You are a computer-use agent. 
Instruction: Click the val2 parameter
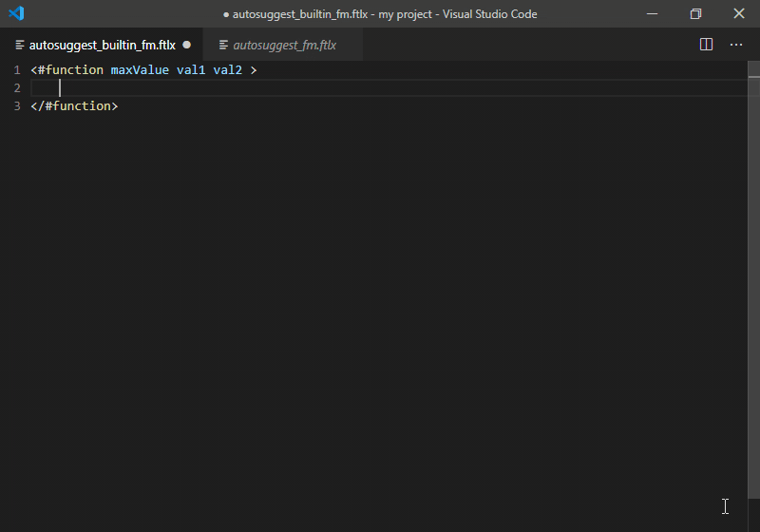pos(227,69)
